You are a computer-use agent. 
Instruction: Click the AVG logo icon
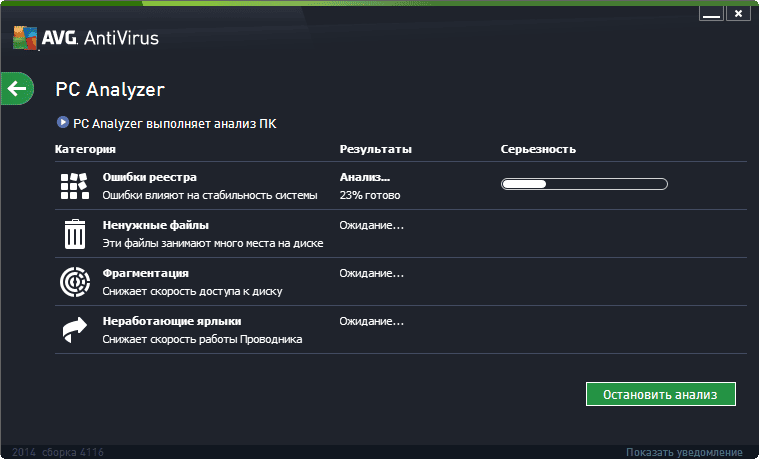coord(25,38)
